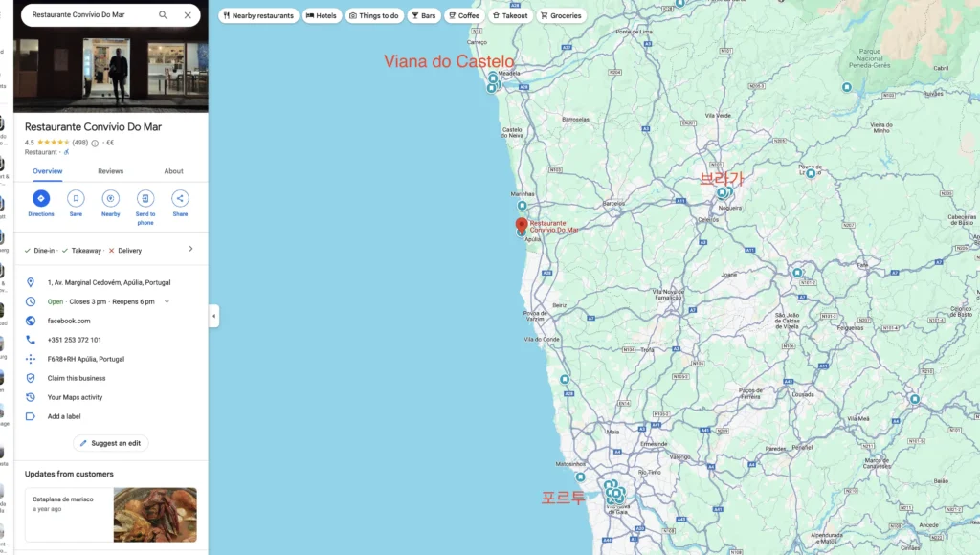Click the Send to phone icon

click(x=145, y=198)
